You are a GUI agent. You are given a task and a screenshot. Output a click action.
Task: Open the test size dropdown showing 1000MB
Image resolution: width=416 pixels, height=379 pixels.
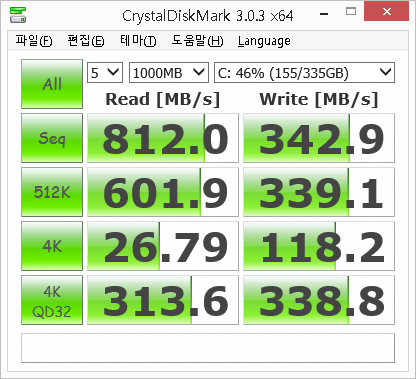tap(169, 72)
